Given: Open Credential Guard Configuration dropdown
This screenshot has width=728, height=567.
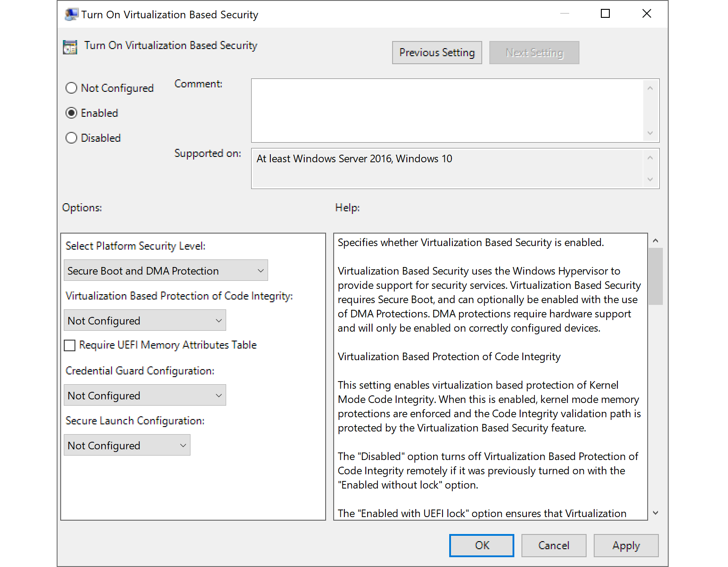Looking at the screenshot, I should pyautogui.click(x=145, y=395).
